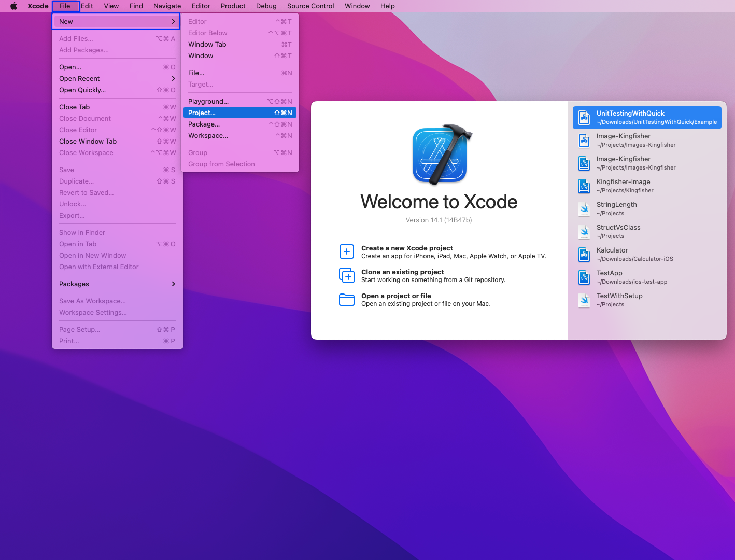The width and height of the screenshot is (735, 560).
Task: Open the Product menu
Action: (233, 6)
